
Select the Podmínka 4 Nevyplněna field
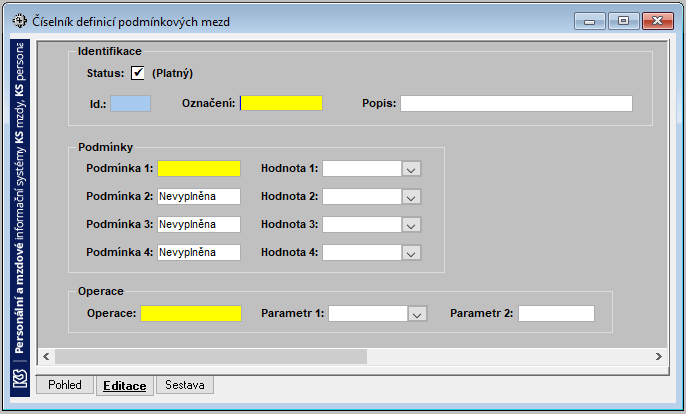tap(199, 253)
